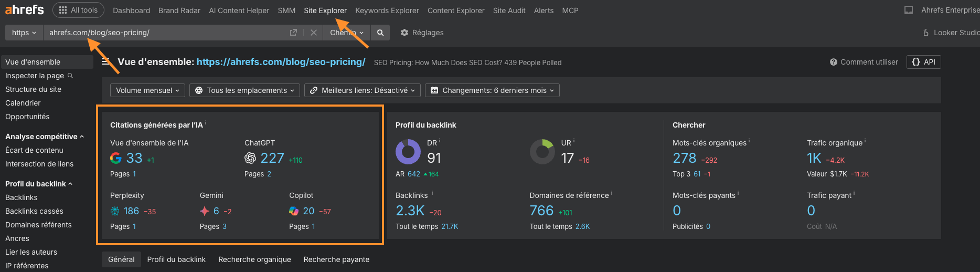Click the search magnifier button
This screenshot has height=272, width=980.
[380, 33]
